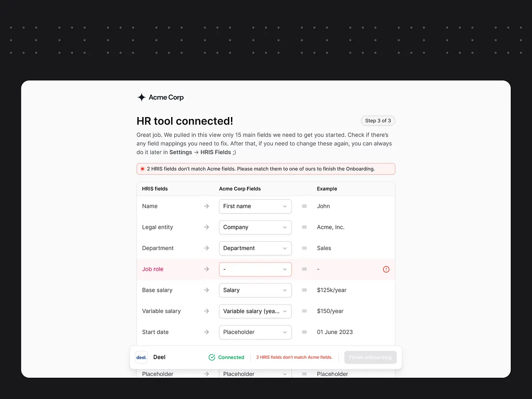
Task: Click the red dot in the warning banner
Action: [142, 168]
